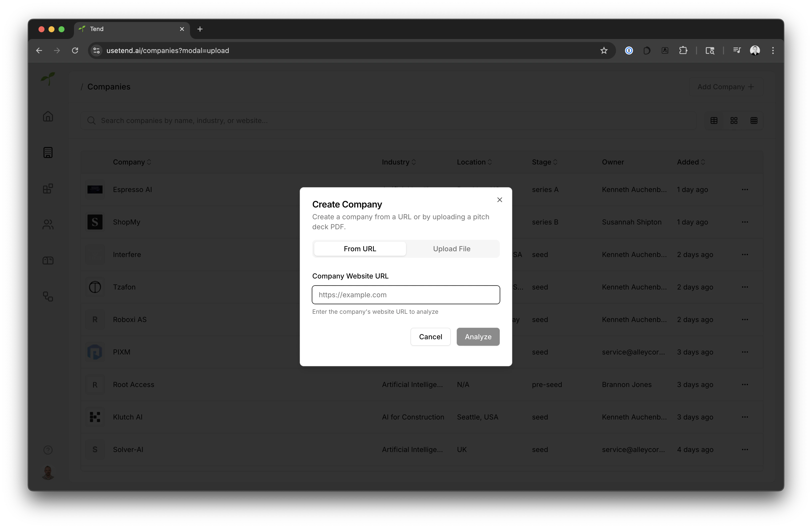Click the Tend sprout logo
This screenshot has height=528, width=812.
(48, 78)
